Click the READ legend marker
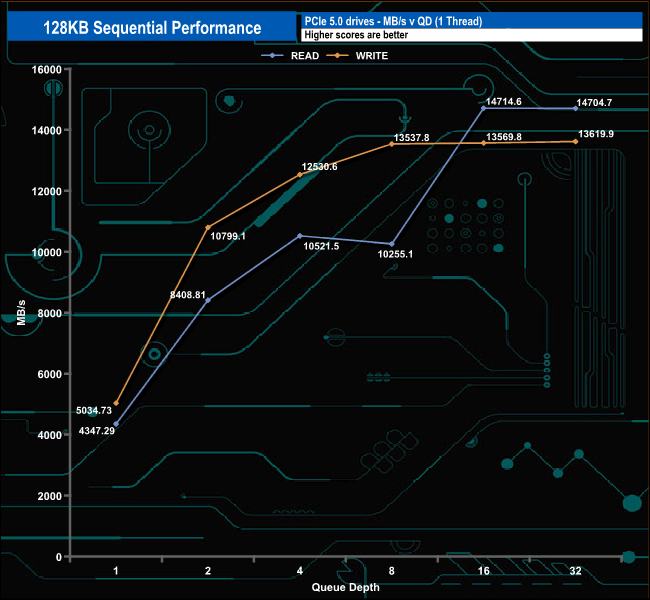This screenshot has width=650, height=600. (272, 56)
